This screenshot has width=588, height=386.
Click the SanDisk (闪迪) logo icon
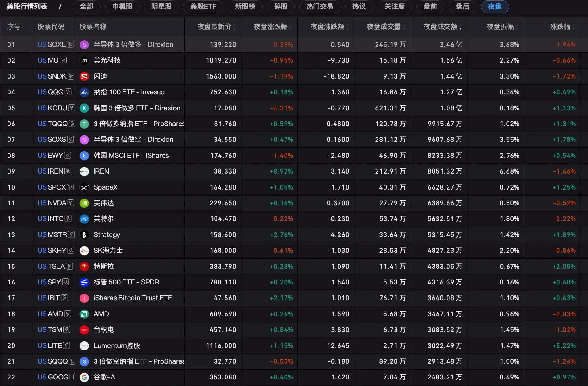coord(84,76)
